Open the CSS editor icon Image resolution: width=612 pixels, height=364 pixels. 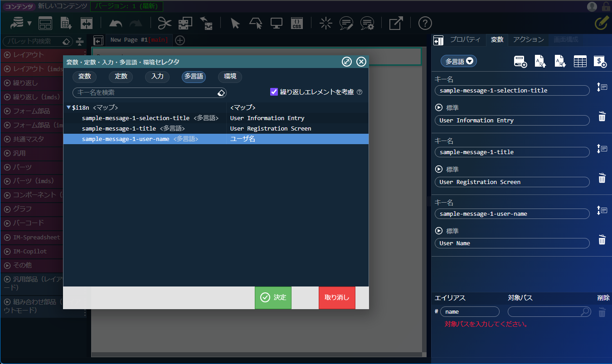click(x=296, y=23)
